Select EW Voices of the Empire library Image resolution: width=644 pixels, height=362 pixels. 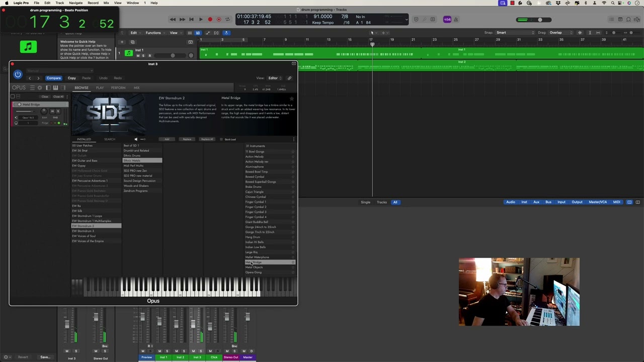click(96, 241)
